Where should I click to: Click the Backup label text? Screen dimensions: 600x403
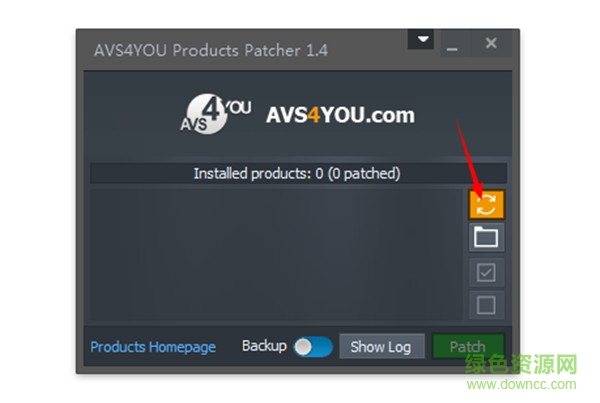(x=264, y=346)
